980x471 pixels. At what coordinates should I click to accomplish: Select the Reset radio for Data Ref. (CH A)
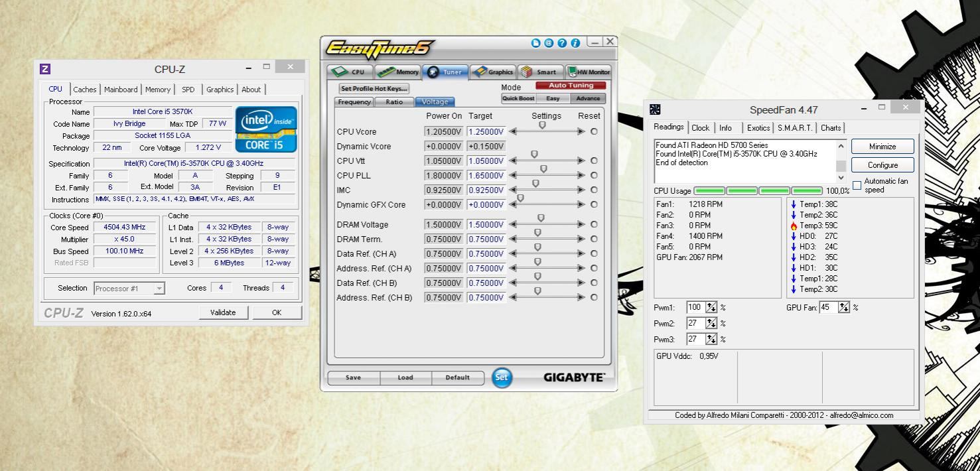(594, 253)
